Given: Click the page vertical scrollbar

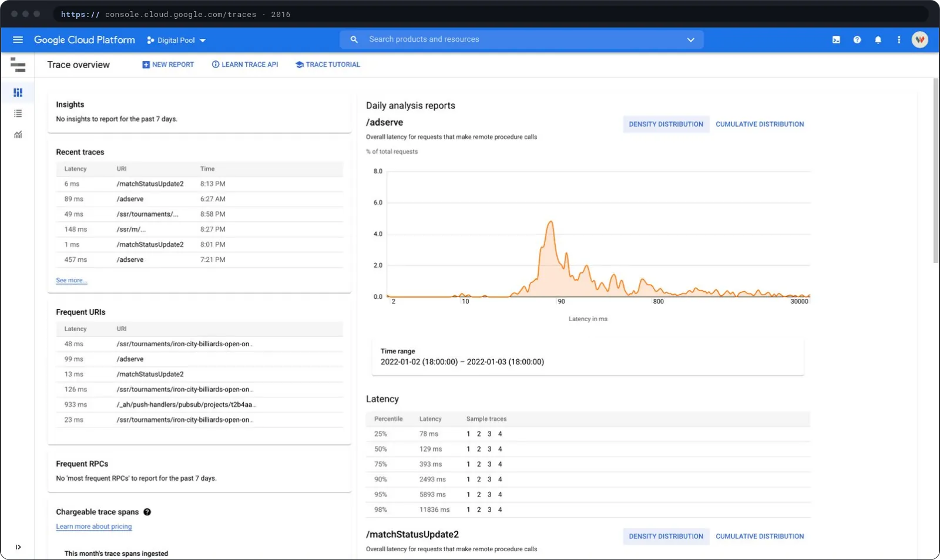Looking at the screenshot, I should pyautogui.click(x=936, y=170).
